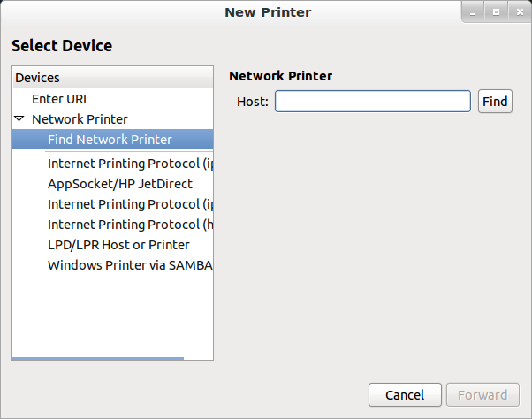Viewport: 532px width, 419px height.
Task: Select Internet Printing Protocol (h... entry
Action: (x=130, y=225)
